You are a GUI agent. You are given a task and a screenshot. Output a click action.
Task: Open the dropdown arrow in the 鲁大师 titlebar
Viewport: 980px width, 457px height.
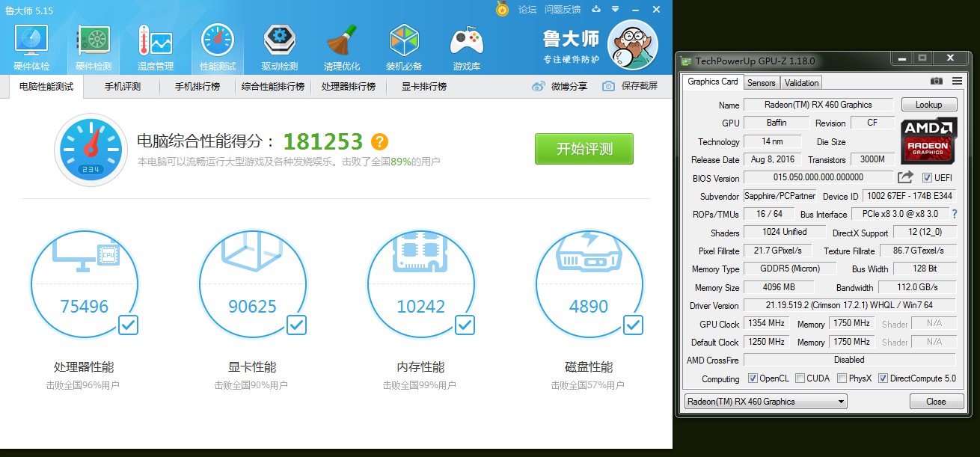pyautogui.click(x=615, y=10)
